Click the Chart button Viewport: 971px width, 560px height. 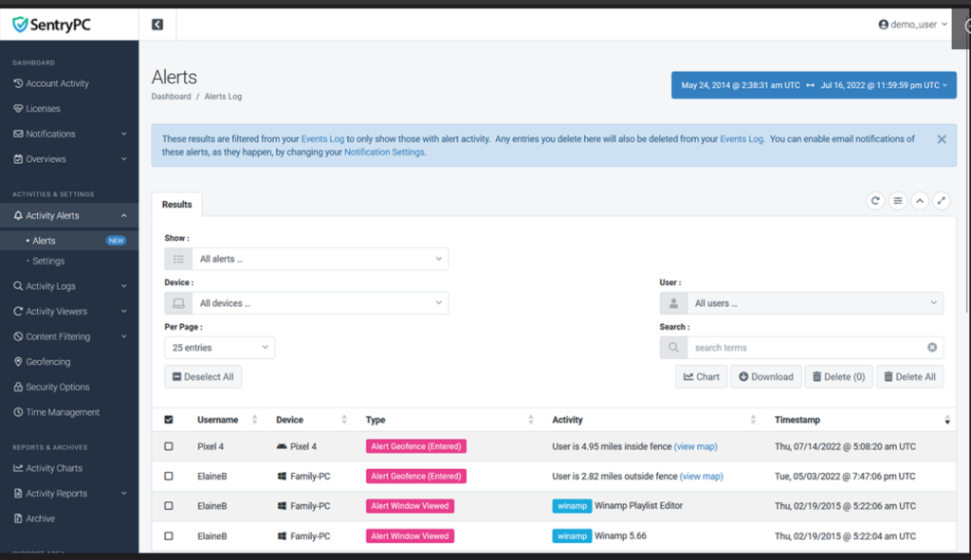701,377
